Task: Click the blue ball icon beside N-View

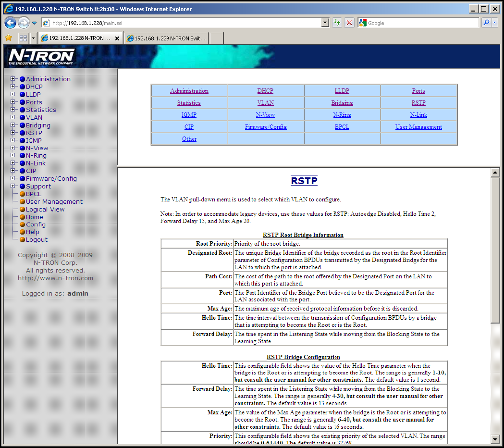Action: [22, 148]
